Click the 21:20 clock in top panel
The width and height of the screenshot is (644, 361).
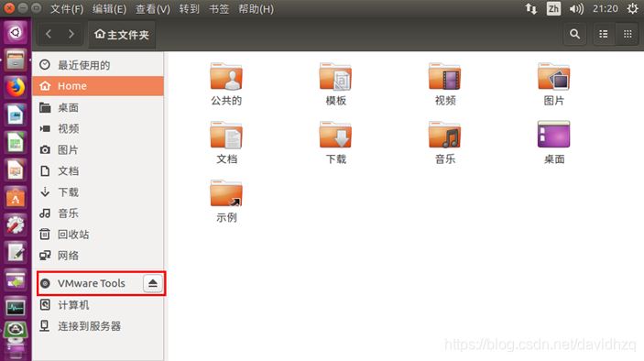point(605,8)
